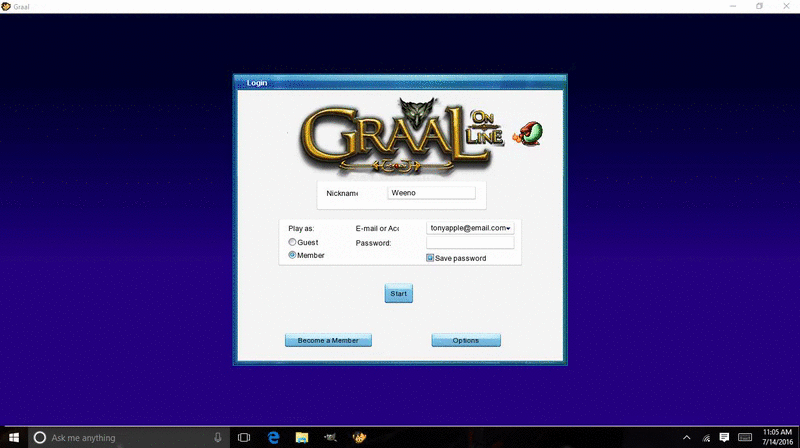Screen dimensions: 800x448
Task: Select the Member radio button
Action: point(292,255)
